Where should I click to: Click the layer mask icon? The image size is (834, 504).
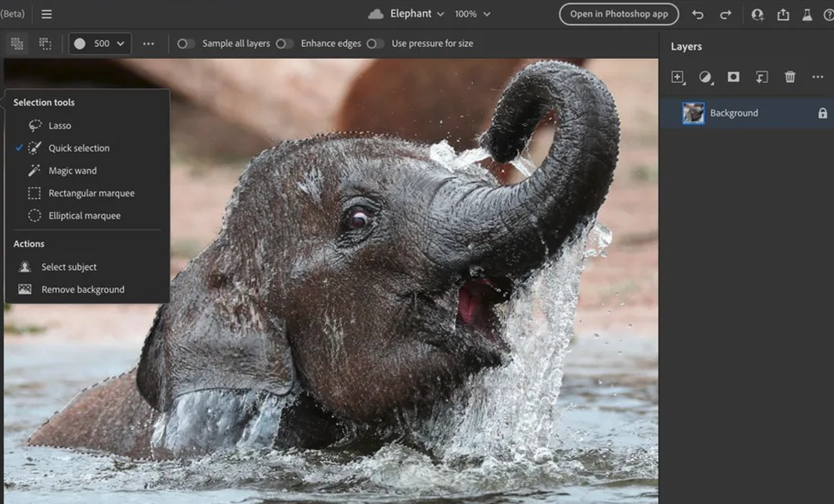733,77
